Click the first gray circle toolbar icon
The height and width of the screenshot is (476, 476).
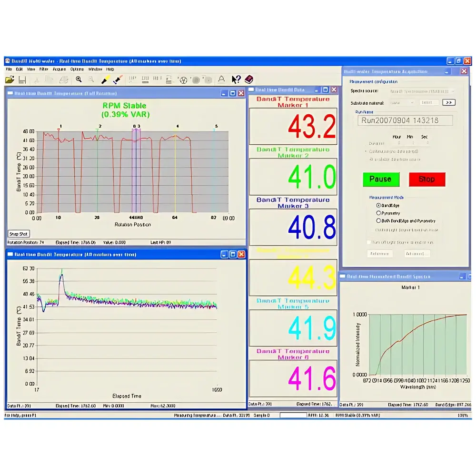(196, 80)
